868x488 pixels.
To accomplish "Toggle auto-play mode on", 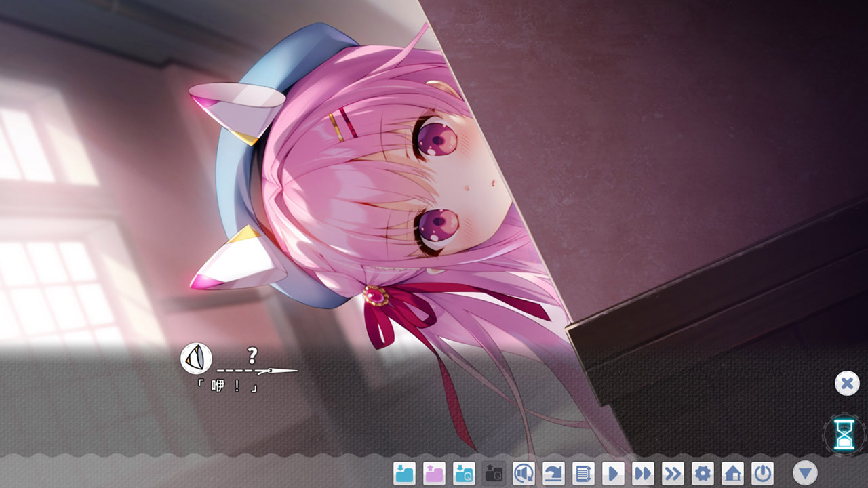I will point(613,472).
